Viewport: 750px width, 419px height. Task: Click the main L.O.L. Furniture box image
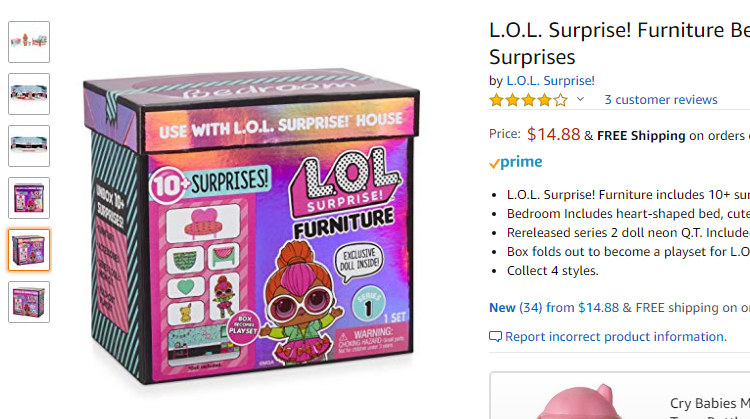point(251,225)
